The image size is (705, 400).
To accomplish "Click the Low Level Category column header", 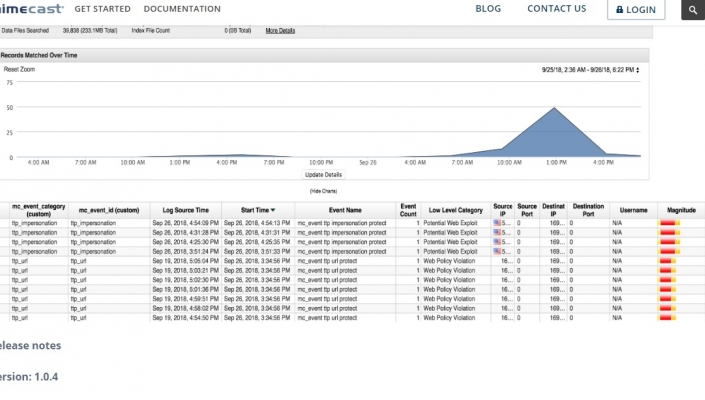I will pos(455,210).
